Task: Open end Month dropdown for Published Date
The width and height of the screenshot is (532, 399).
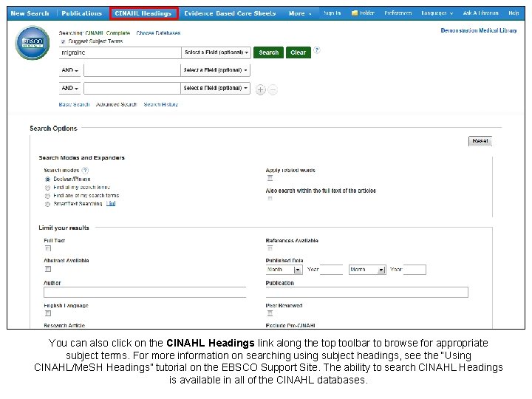Action: 367,270
